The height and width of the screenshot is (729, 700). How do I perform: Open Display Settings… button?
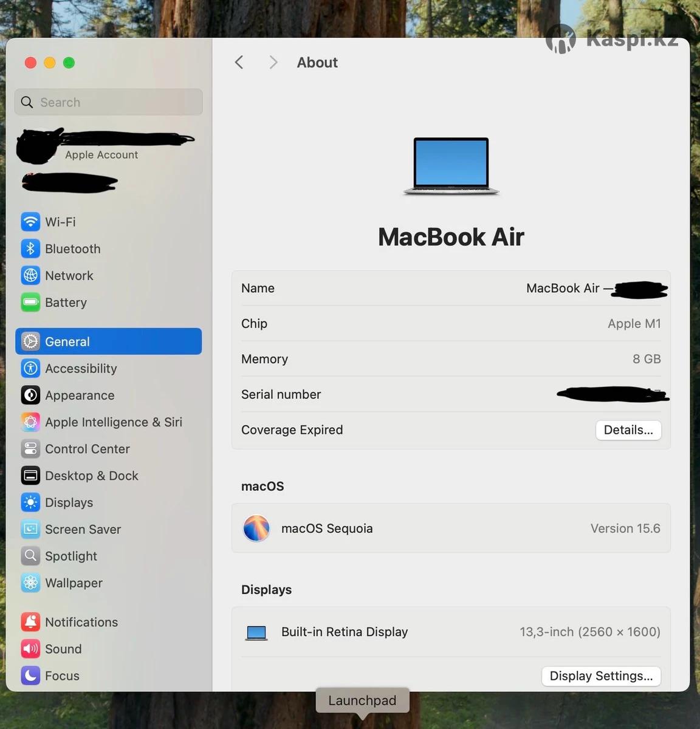coord(601,676)
